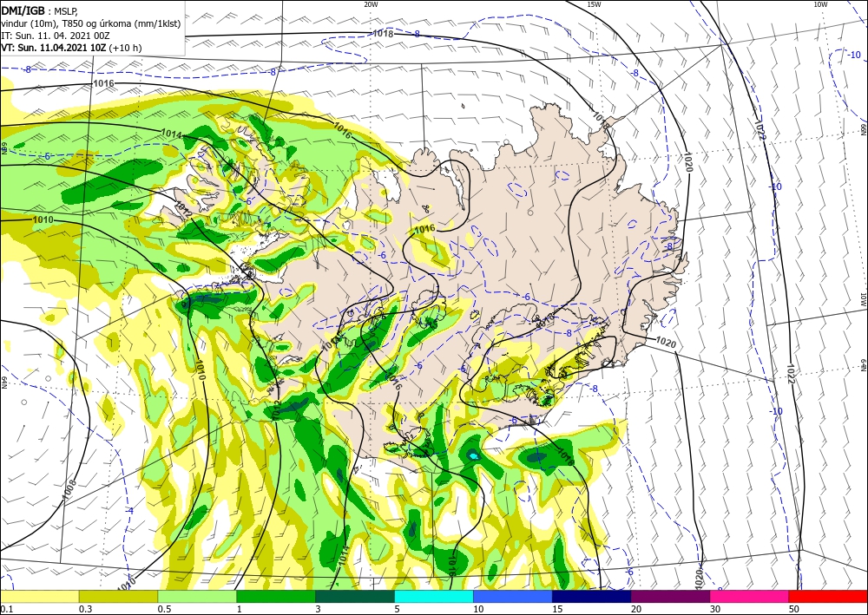Image resolution: width=868 pixels, height=615 pixels.
Task: Click the '10W' longitude label
Action: (x=821, y=4)
